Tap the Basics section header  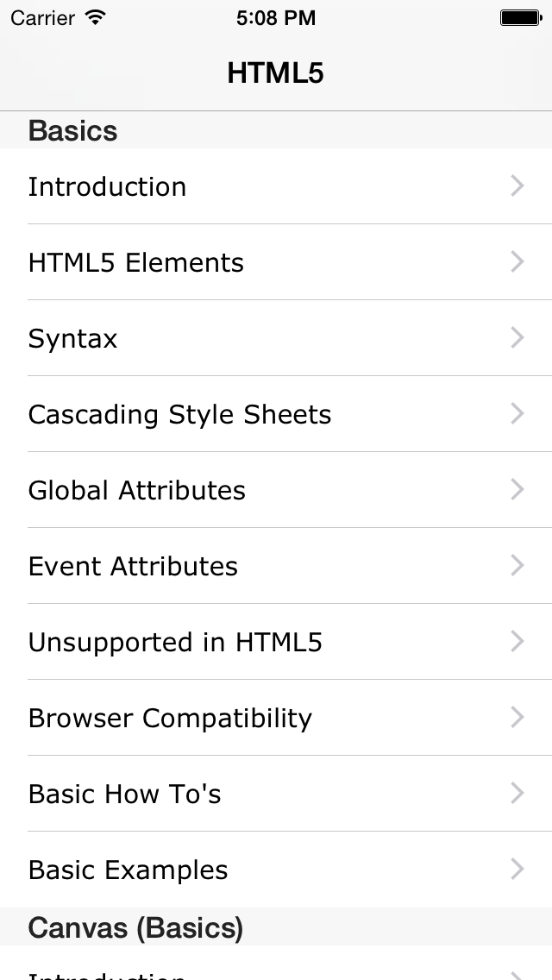[72, 130]
